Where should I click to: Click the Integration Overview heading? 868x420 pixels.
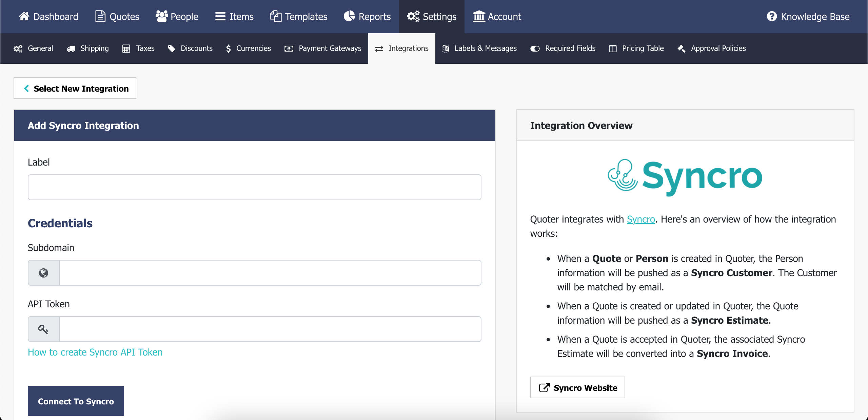[x=581, y=126]
